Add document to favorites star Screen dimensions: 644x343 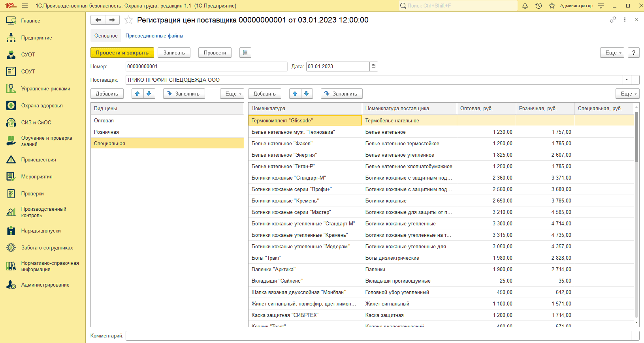click(x=128, y=20)
